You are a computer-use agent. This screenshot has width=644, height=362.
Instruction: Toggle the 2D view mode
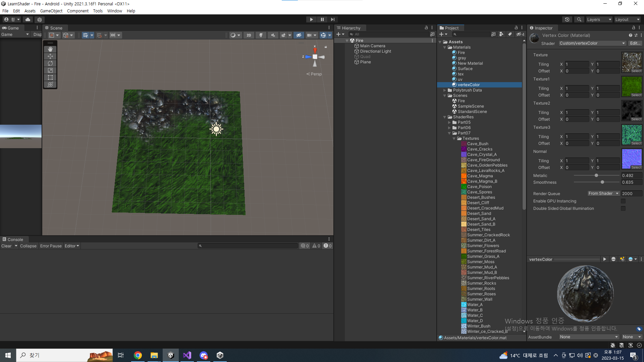pos(249,35)
